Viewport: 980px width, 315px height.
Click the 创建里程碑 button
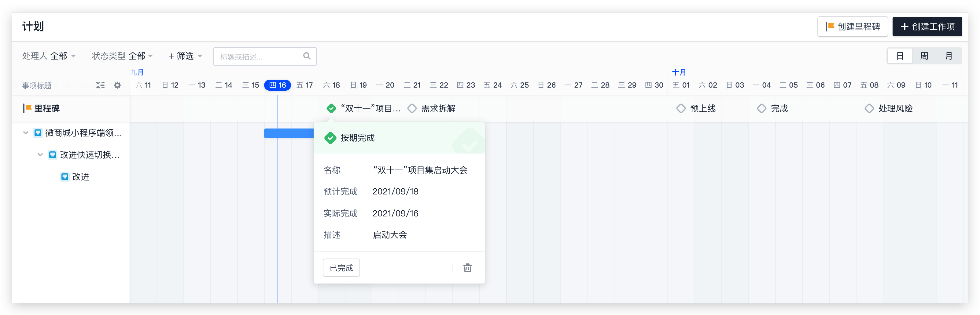coord(852,27)
